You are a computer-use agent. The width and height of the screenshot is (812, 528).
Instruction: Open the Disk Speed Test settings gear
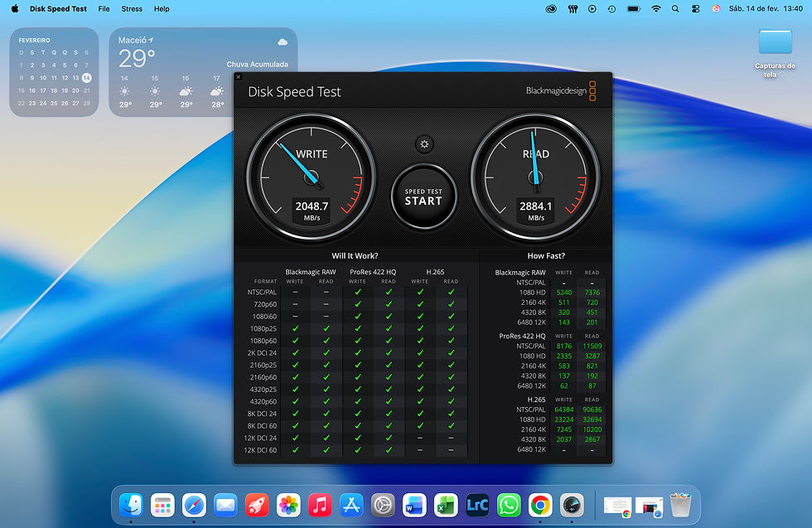[423, 144]
